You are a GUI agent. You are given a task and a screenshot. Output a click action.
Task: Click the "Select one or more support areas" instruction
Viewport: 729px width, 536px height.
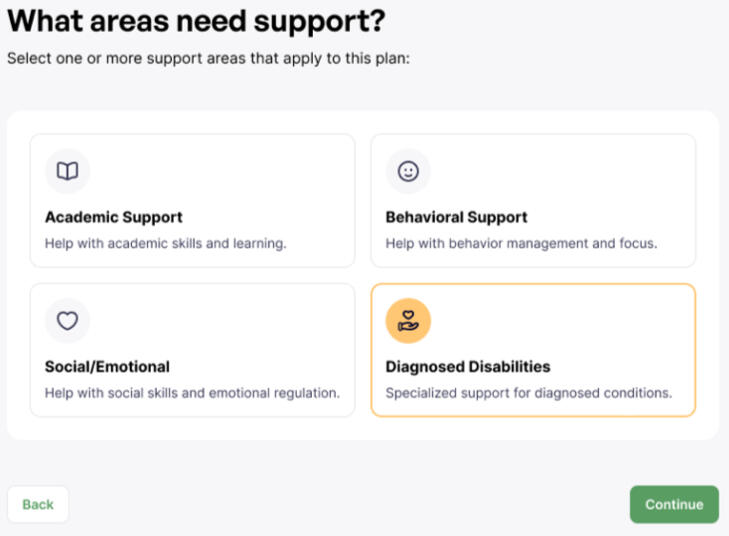click(208, 58)
